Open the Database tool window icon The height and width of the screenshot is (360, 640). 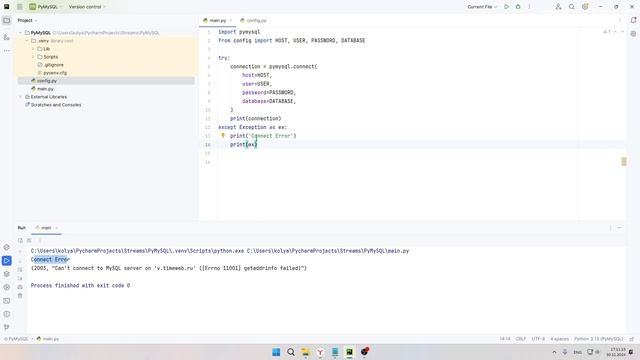(633, 34)
